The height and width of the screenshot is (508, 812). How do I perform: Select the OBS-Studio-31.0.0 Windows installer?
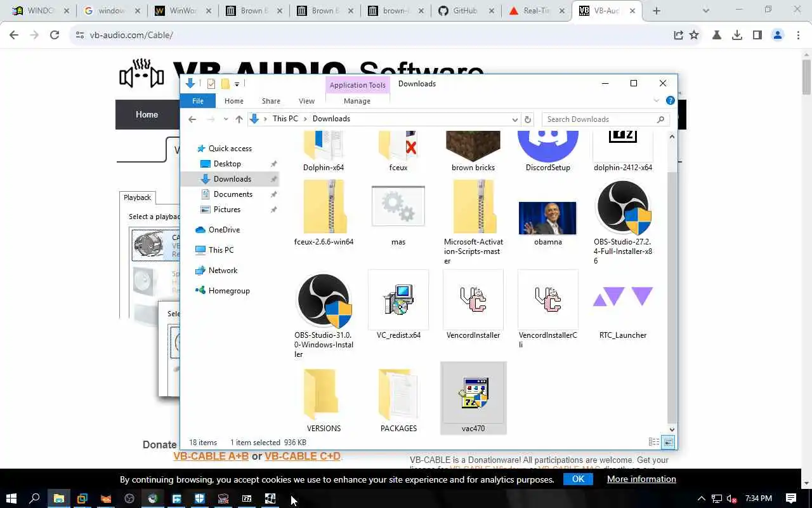click(x=324, y=316)
